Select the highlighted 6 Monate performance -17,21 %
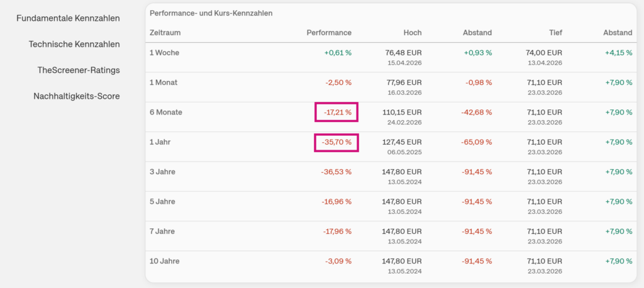The width and height of the screenshot is (644, 288). coord(336,112)
